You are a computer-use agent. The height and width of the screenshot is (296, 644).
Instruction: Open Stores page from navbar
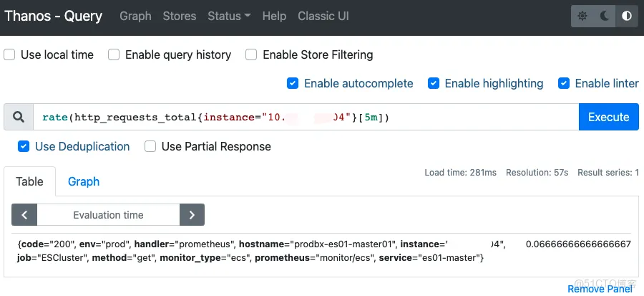[180, 16]
